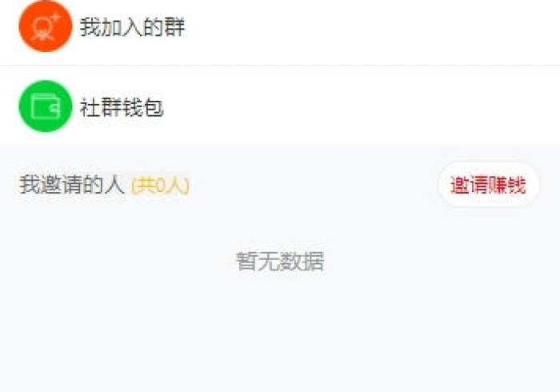Click the orange joined-groups icon
Screen dimensions: 560x392
[45, 27]
